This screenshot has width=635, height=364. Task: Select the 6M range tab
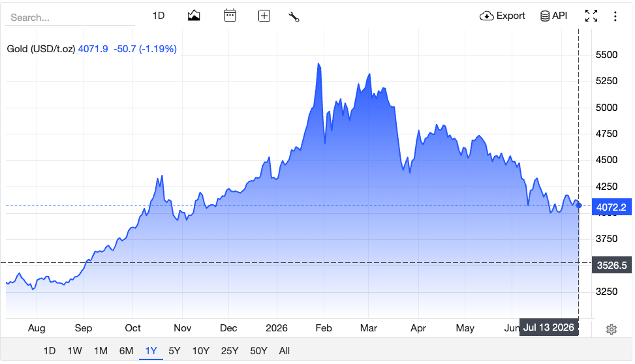(126, 351)
